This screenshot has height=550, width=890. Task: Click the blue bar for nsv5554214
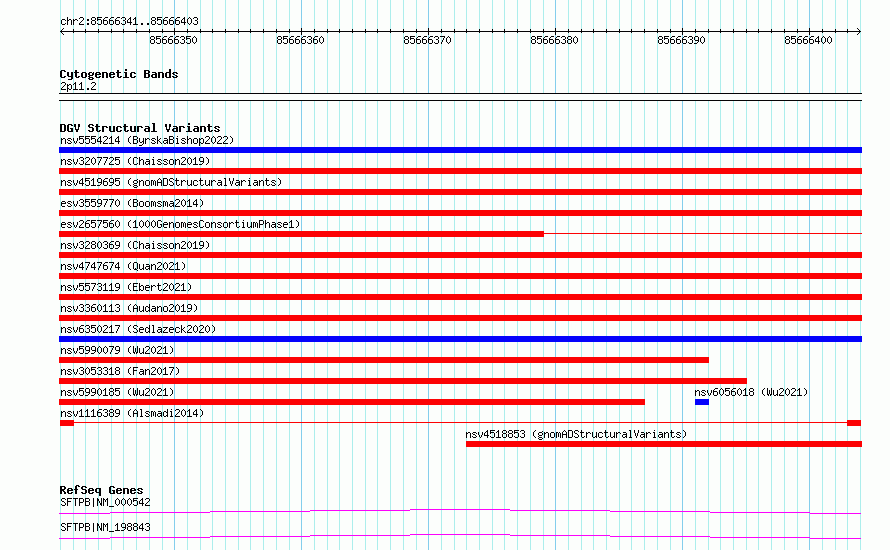460,150
